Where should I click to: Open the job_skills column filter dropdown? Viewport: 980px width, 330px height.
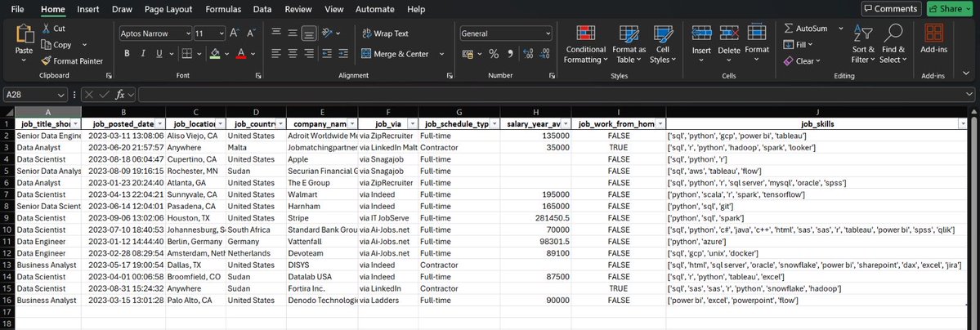click(962, 124)
